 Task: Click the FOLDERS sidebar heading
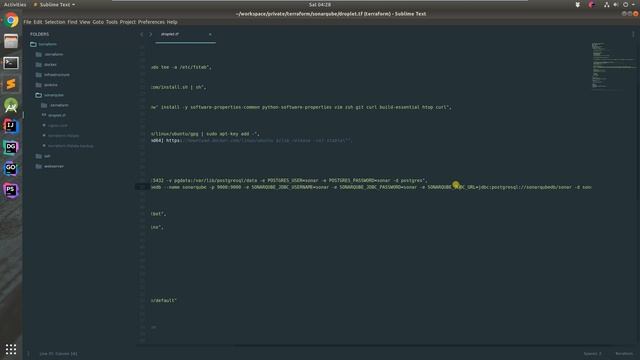coord(39,34)
